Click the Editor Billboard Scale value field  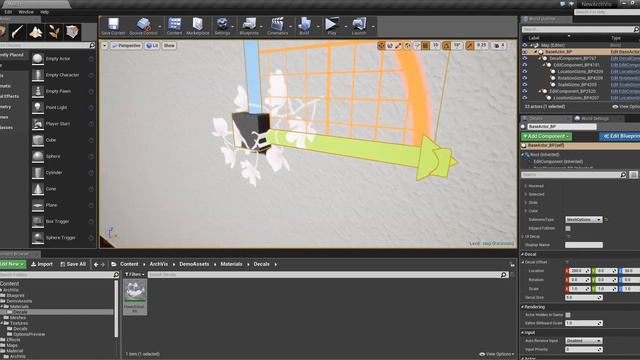584,323
